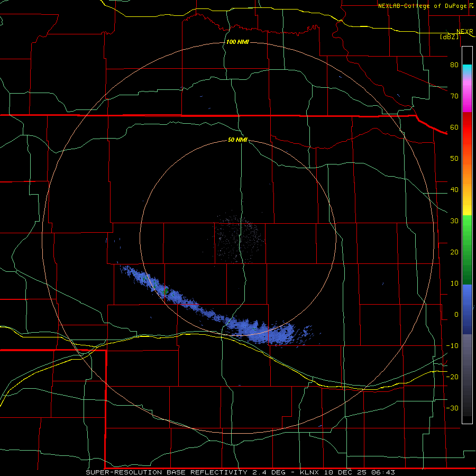Click the 60 dBZ scale value
The width and height of the screenshot is (476, 476).
click(x=454, y=127)
